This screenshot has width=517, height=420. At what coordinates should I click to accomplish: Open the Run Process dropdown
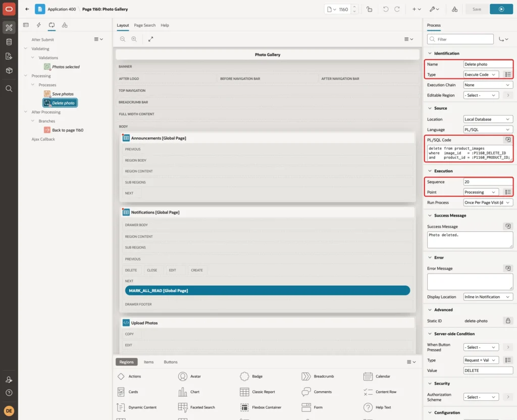pyautogui.click(x=488, y=202)
